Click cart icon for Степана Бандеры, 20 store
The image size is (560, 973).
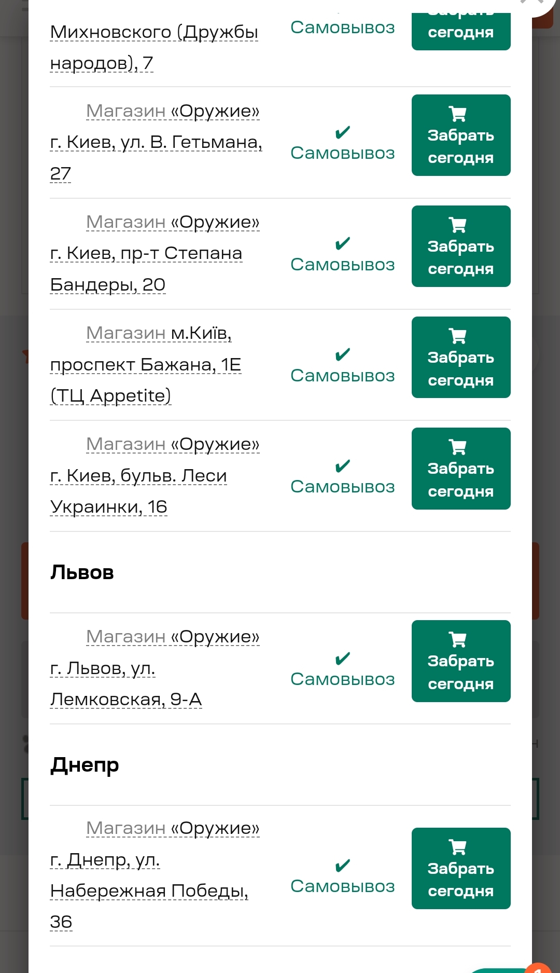pos(457,225)
